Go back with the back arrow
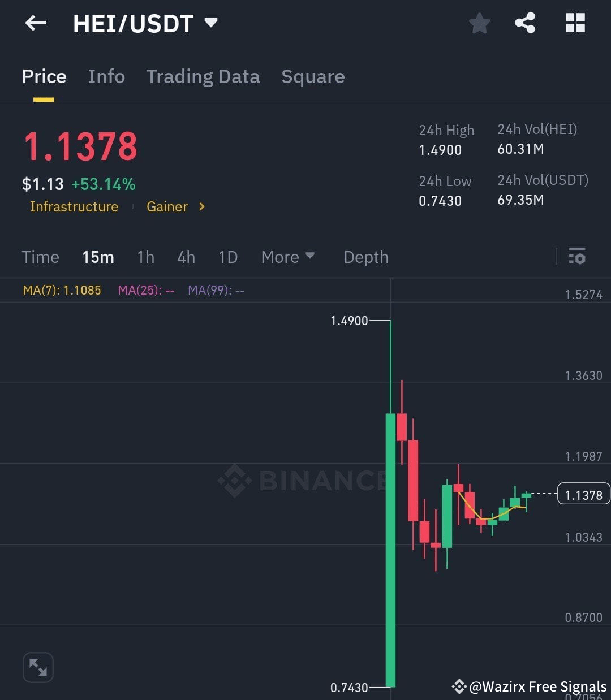The height and width of the screenshot is (700, 611). [x=35, y=23]
